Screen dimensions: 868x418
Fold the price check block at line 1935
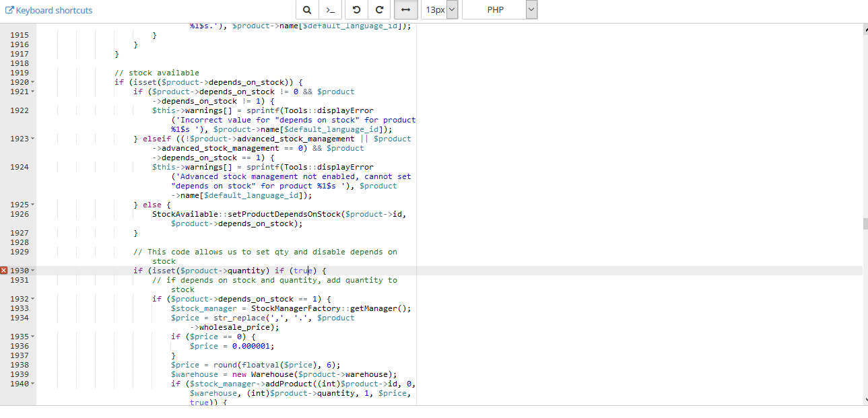coord(33,337)
